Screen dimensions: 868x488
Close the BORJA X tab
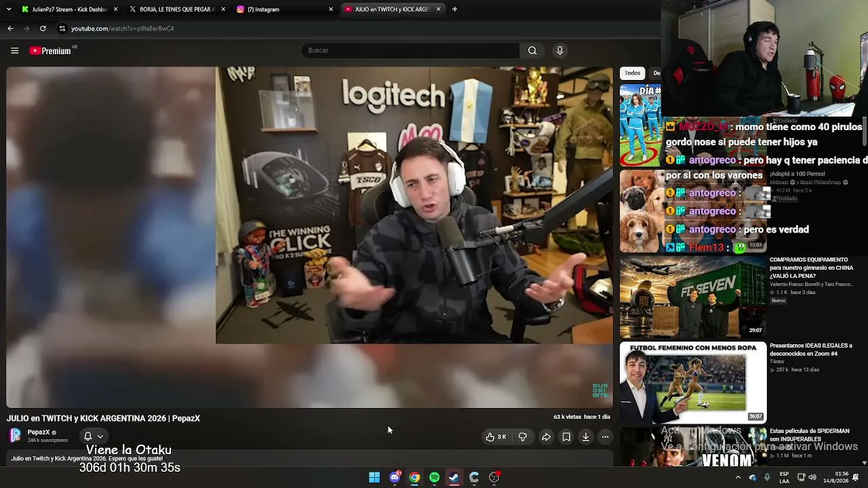click(223, 9)
